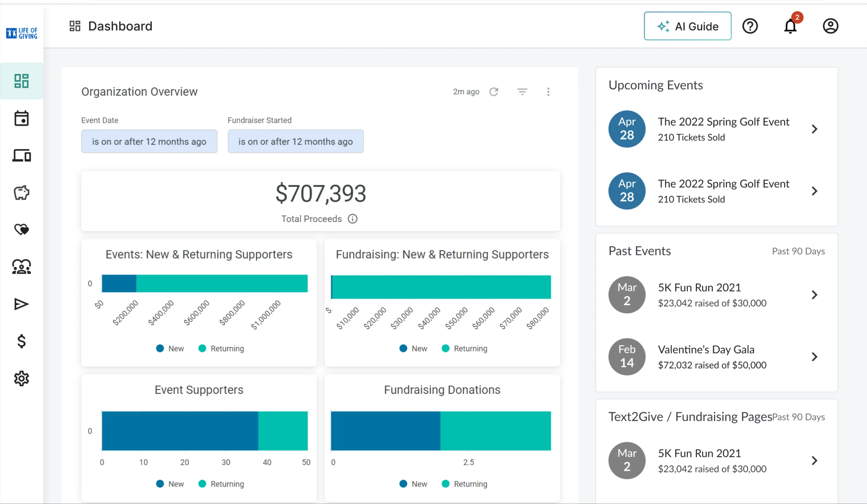
Task: Open the calendar events sidebar icon
Action: click(x=21, y=118)
